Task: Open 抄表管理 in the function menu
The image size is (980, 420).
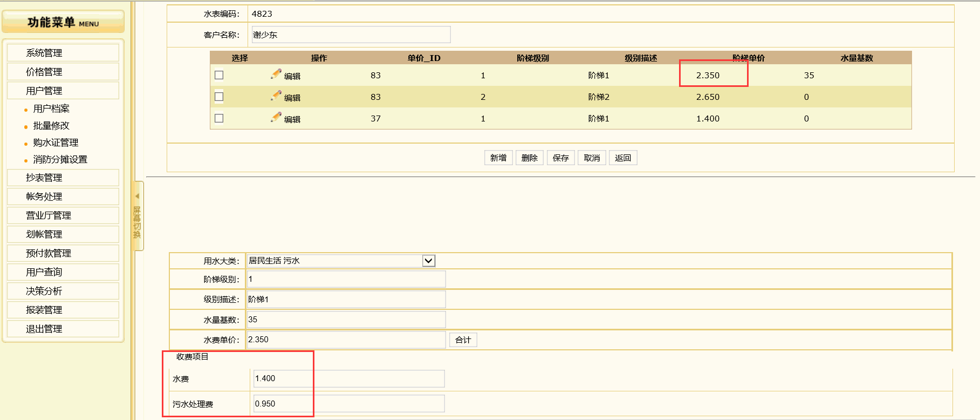Action: click(44, 178)
